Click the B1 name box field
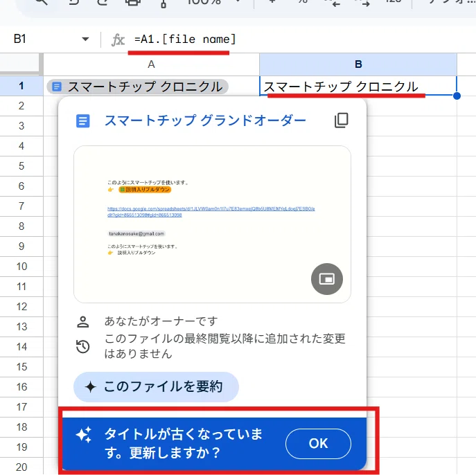Viewport: 476px width, 475px height. 20,39
